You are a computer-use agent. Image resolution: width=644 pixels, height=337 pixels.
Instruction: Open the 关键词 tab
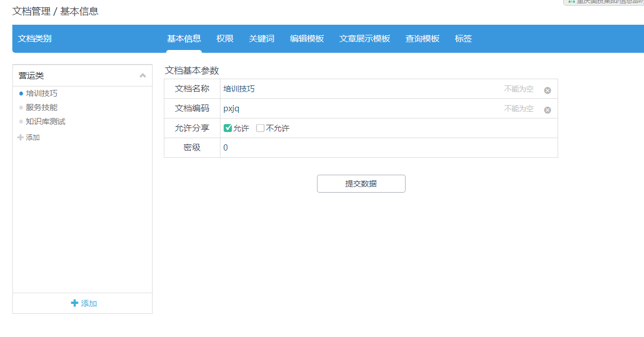pos(261,39)
